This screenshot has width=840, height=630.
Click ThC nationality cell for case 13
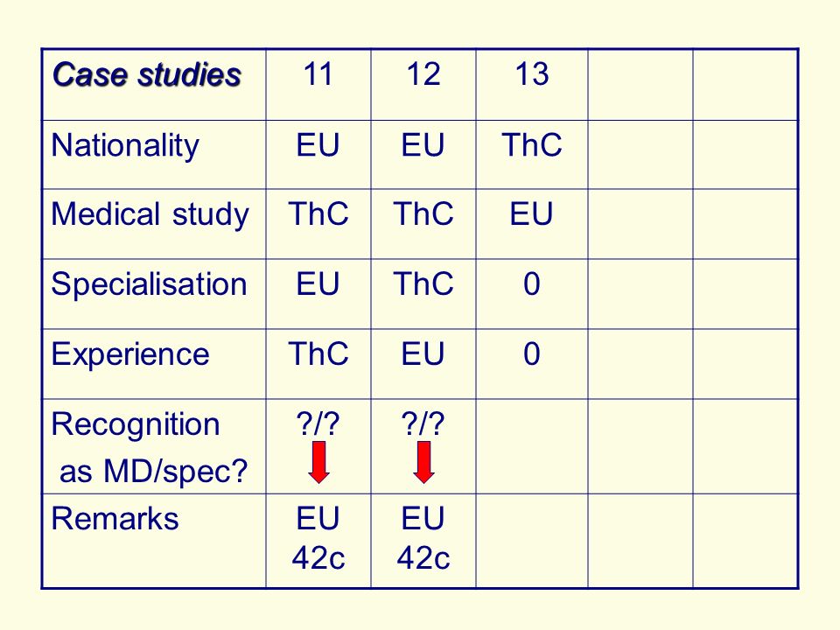tap(532, 145)
